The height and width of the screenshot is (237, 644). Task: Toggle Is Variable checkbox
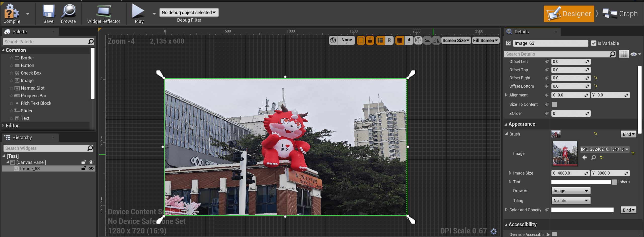[594, 43]
